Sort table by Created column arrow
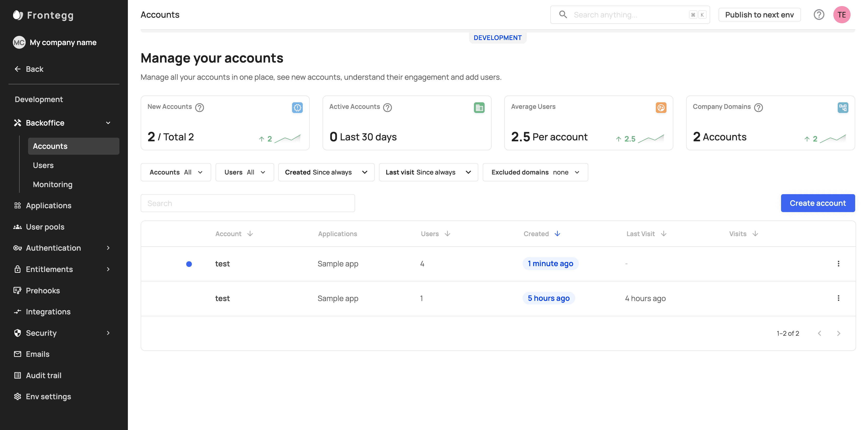 (557, 234)
